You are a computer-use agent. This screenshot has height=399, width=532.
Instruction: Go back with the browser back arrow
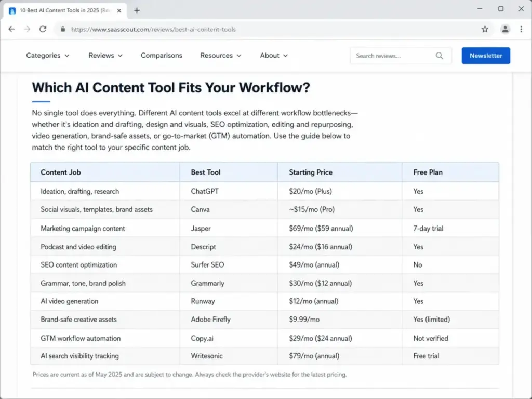(11, 29)
